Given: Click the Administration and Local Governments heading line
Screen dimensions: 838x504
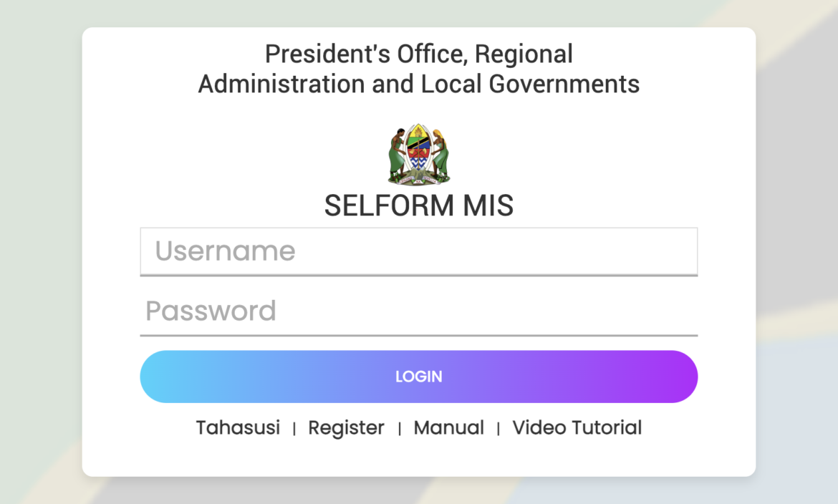Looking at the screenshot, I should tap(419, 84).
